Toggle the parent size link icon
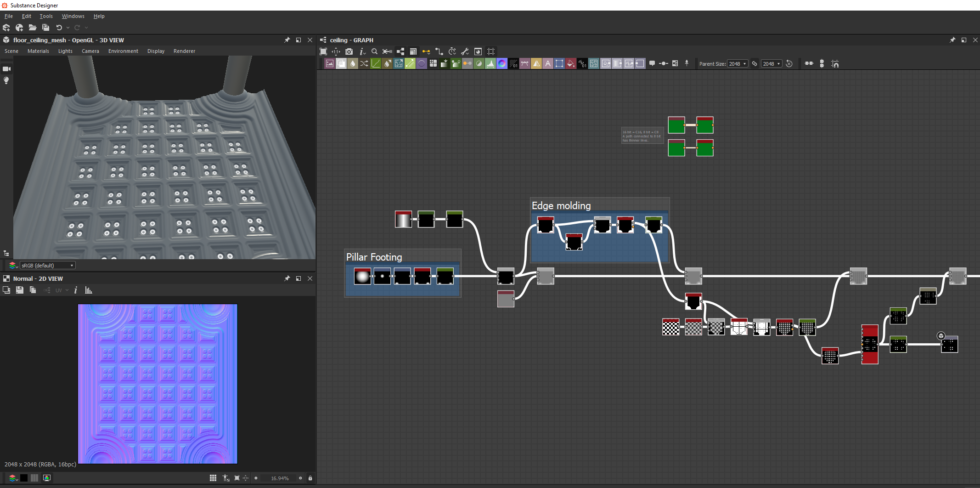980x488 pixels. pos(755,64)
